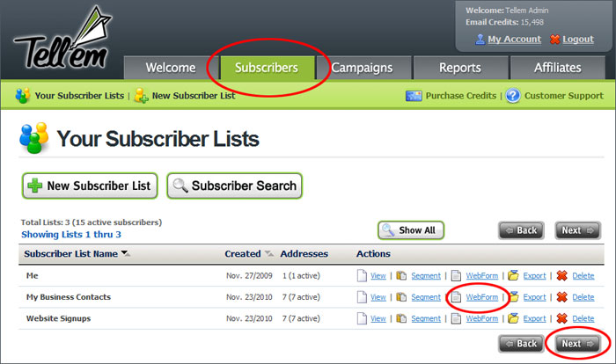Click the Purchase Credits card icon

414,96
